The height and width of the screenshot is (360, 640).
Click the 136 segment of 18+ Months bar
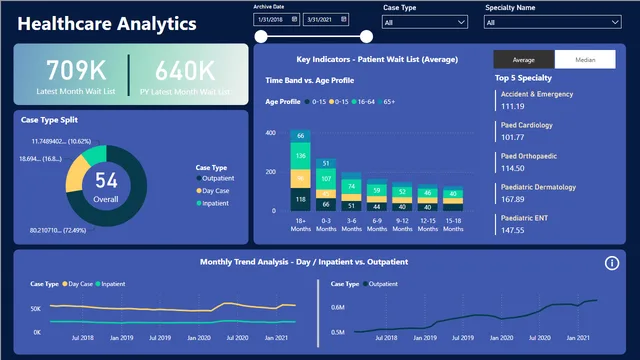[300, 156]
